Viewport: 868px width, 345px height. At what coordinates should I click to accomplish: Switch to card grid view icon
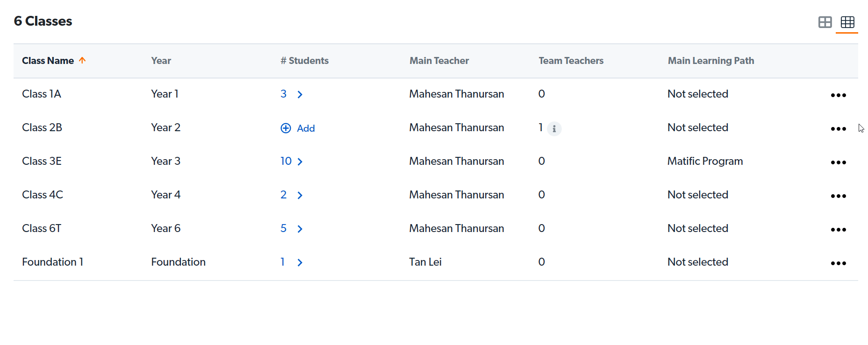pyautogui.click(x=825, y=22)
